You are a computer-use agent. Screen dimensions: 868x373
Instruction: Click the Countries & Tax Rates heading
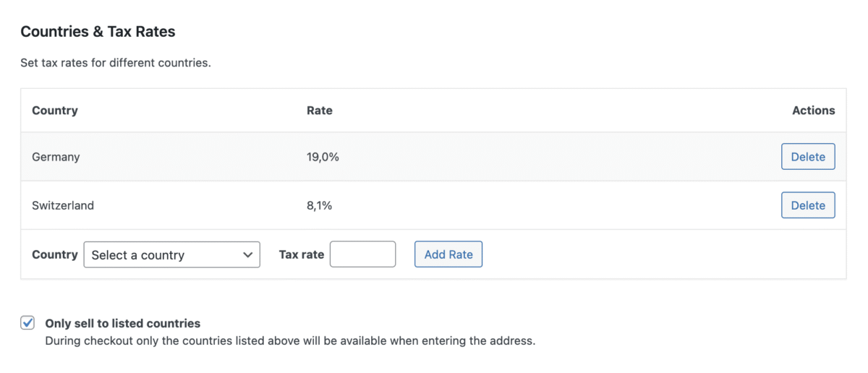coord(98,32)
